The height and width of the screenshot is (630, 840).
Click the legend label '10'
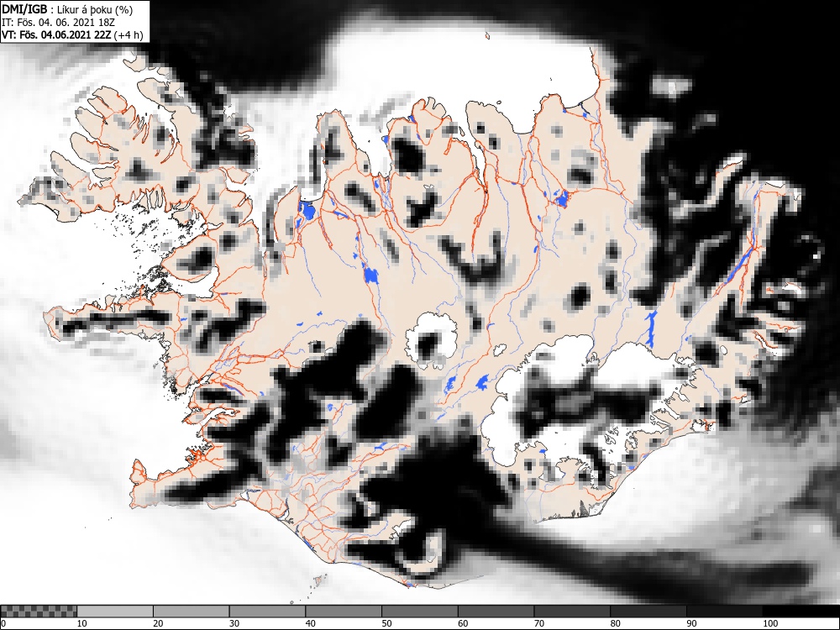pyautogui.click(x=81, y=623)
